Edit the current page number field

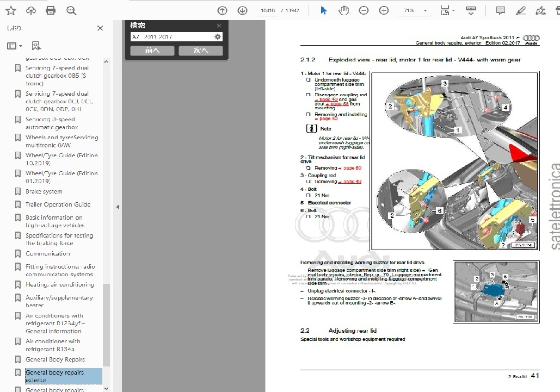tap(268, 11)
